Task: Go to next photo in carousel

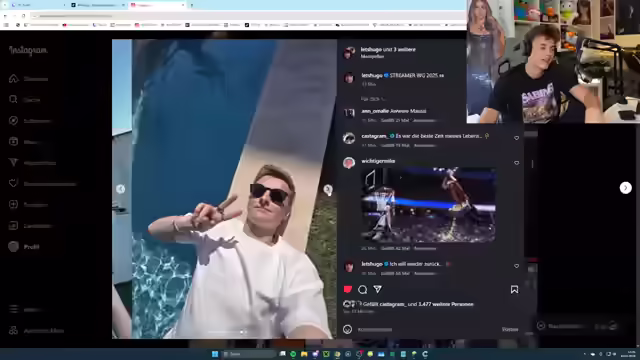Action: click(x=328, y=189)
